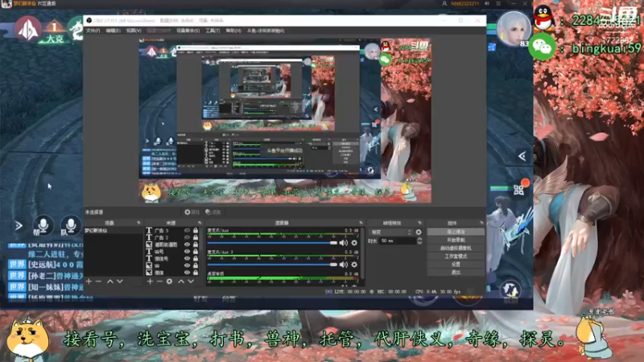The width and height of the screenshot is (644, 362).
Task: Open settings gear for first 麦克风/Aux
Action: (x=354, y=243)
